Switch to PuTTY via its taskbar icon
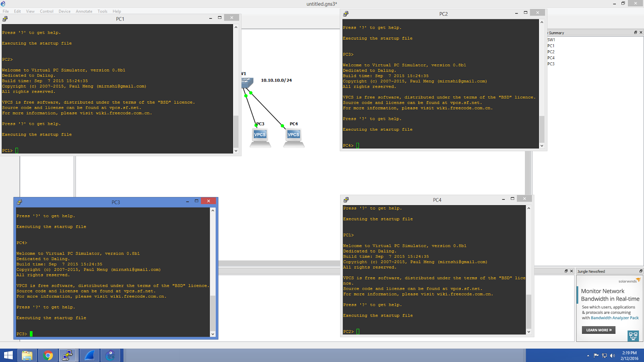The height and width of the screenshot is (362, 644). [68, 356]
